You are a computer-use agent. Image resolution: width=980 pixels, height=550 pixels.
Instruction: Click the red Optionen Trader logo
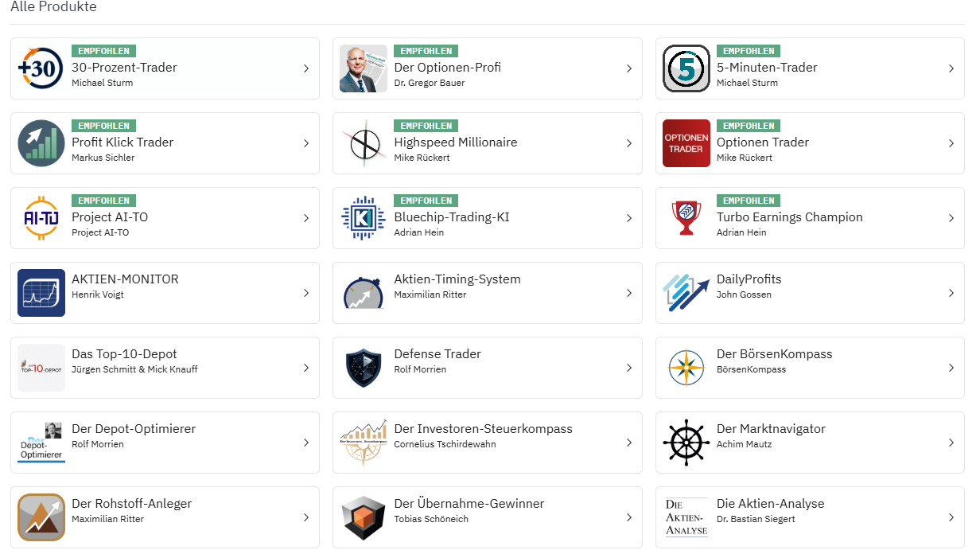coord(686,143)
